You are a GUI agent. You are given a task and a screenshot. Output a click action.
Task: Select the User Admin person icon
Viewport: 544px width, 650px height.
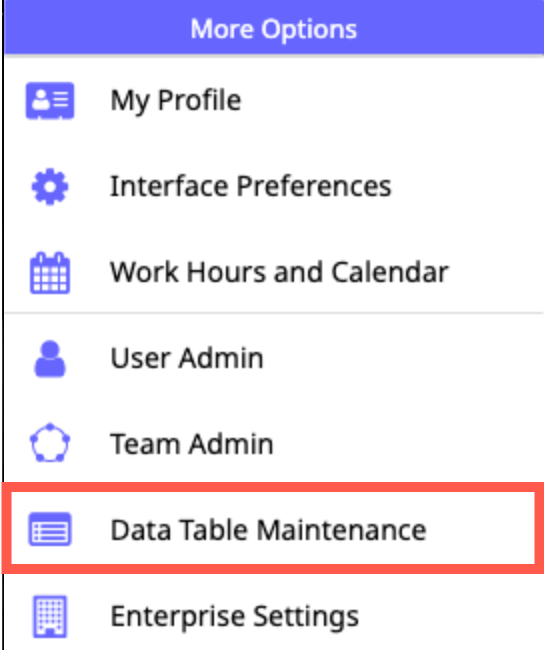tap(50, 359)
